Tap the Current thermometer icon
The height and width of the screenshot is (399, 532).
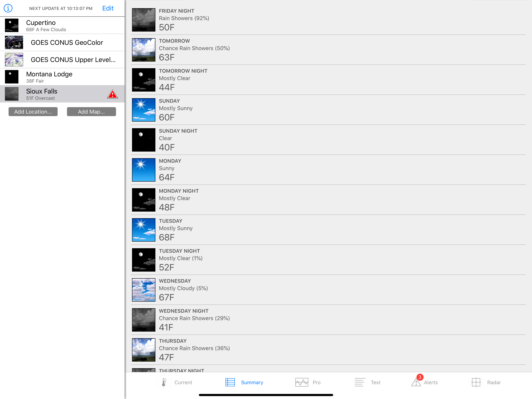pyautogui.click(x=164, y=382)
